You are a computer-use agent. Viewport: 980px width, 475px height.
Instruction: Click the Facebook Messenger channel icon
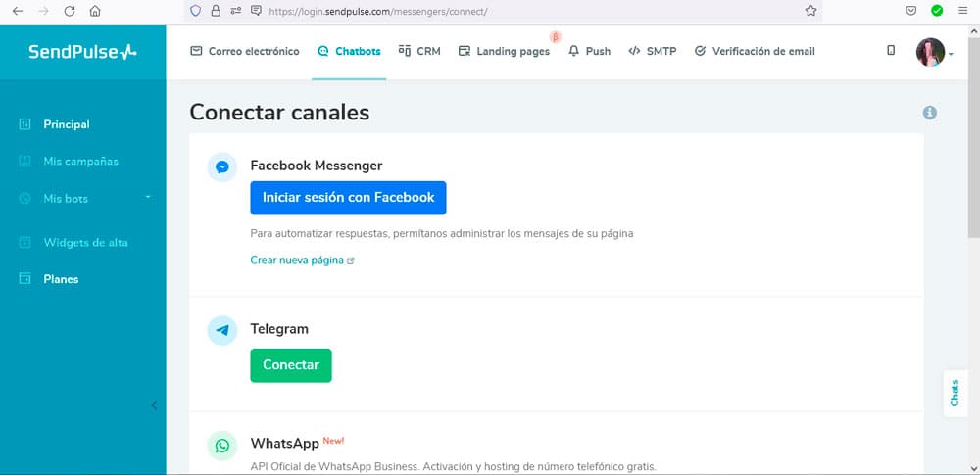(222, 167)
